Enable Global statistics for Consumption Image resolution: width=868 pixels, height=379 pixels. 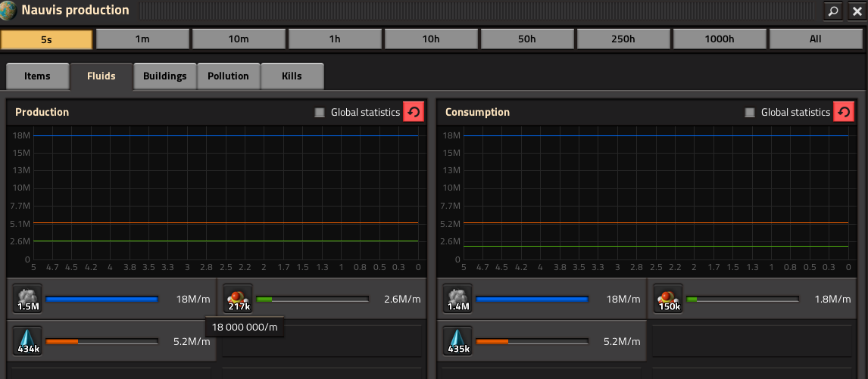(x=750, y=112)
